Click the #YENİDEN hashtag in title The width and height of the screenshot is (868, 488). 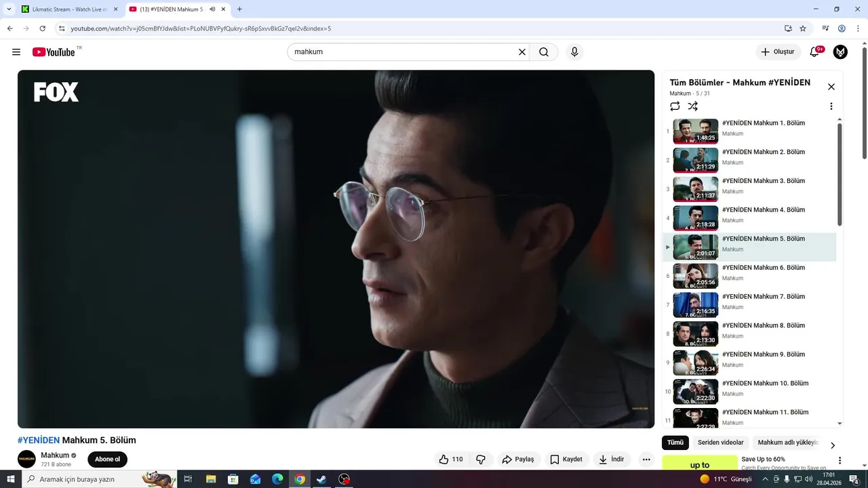click(39, 441)
